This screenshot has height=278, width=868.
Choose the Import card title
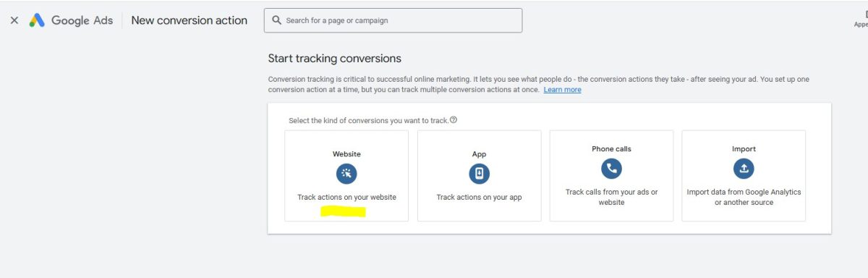click(744, 149)
